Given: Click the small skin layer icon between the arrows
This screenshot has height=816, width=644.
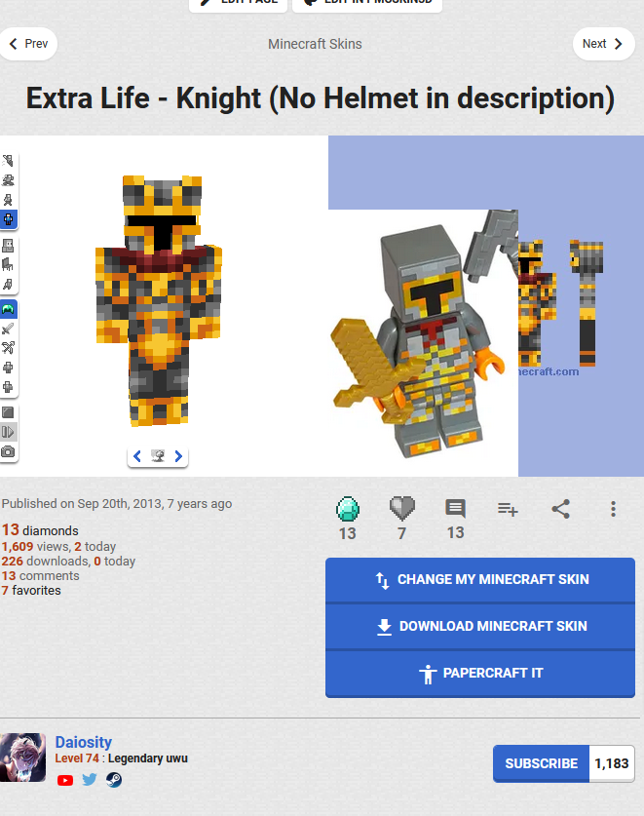Looking at the screenshot, I should (x=158, y=456).
